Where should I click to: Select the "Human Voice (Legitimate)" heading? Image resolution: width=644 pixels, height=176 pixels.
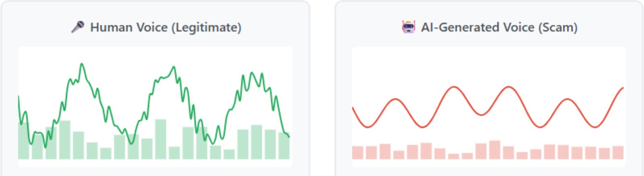[x=165, y=27]
